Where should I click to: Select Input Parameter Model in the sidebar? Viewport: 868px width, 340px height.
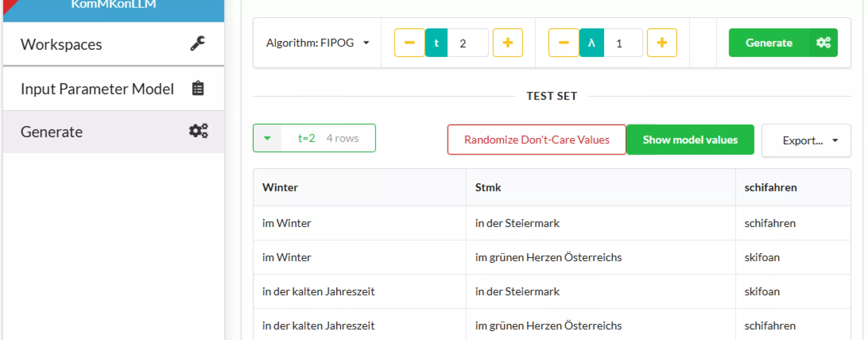pos(98,88)
